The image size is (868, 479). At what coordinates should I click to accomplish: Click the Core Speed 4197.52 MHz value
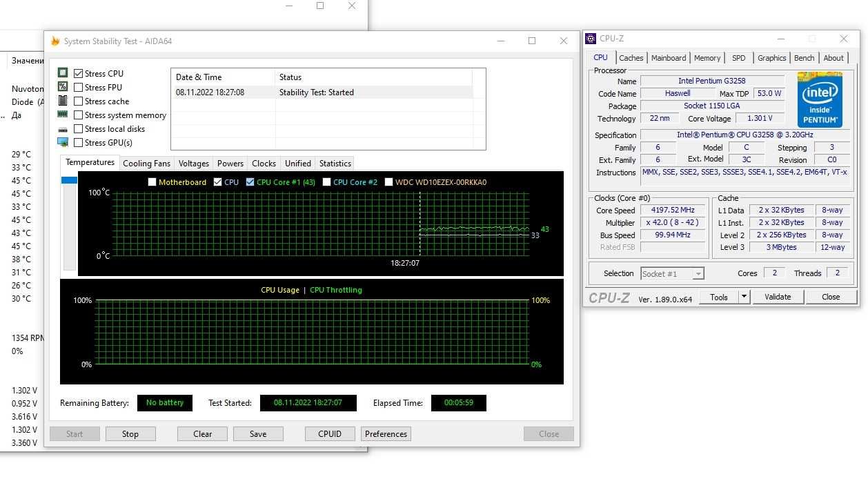click(x=673, y=211)
